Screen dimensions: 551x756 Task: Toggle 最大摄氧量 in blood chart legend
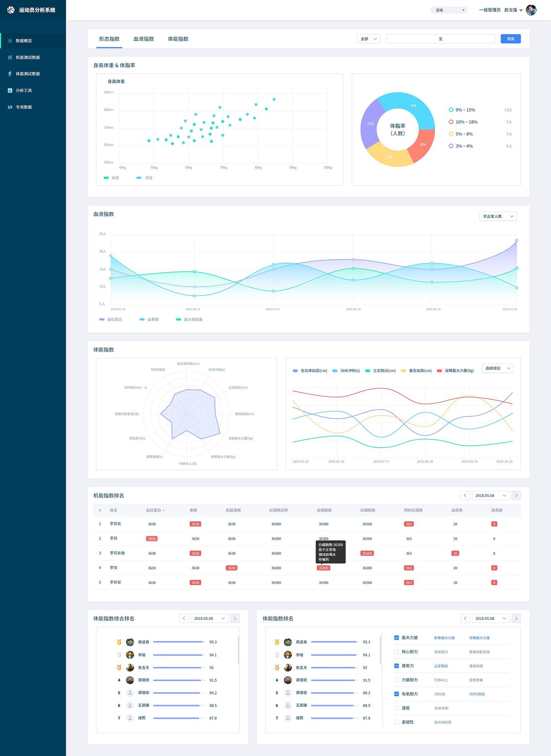189,319
